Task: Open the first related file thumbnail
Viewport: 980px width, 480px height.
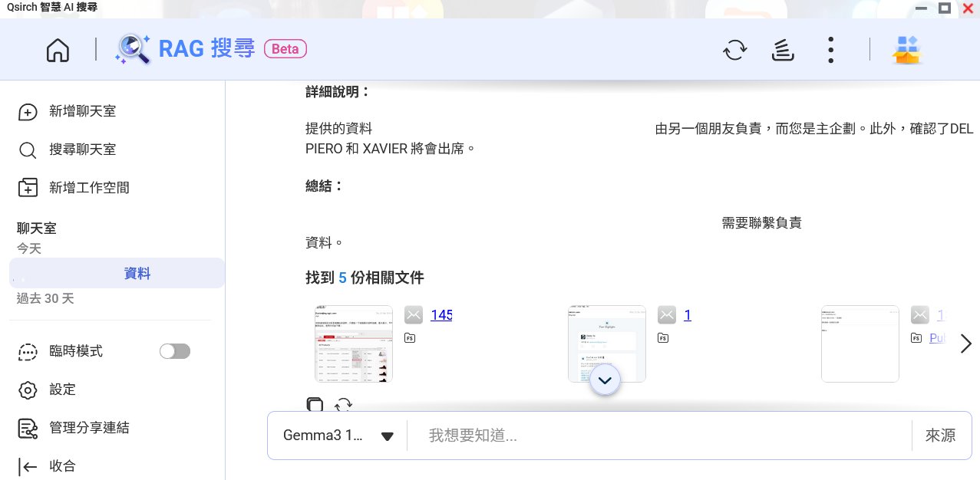Action: 354,344
